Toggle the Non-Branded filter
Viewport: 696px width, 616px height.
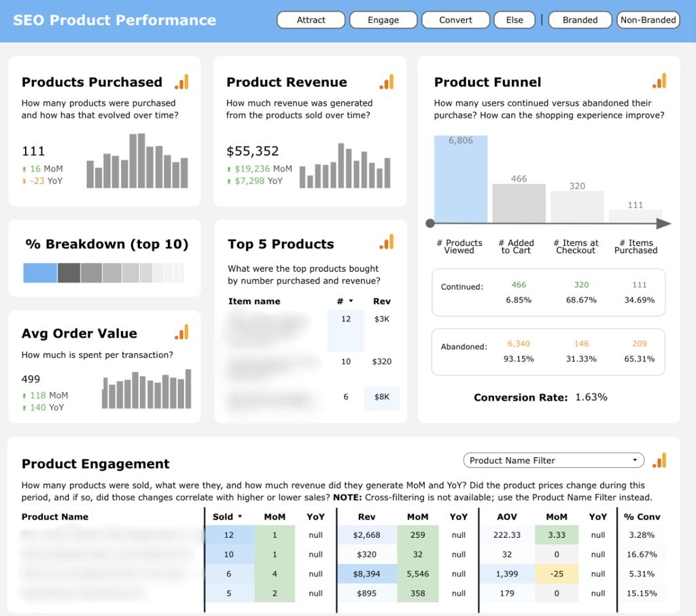pyautogui.click(x=648, y=20)
